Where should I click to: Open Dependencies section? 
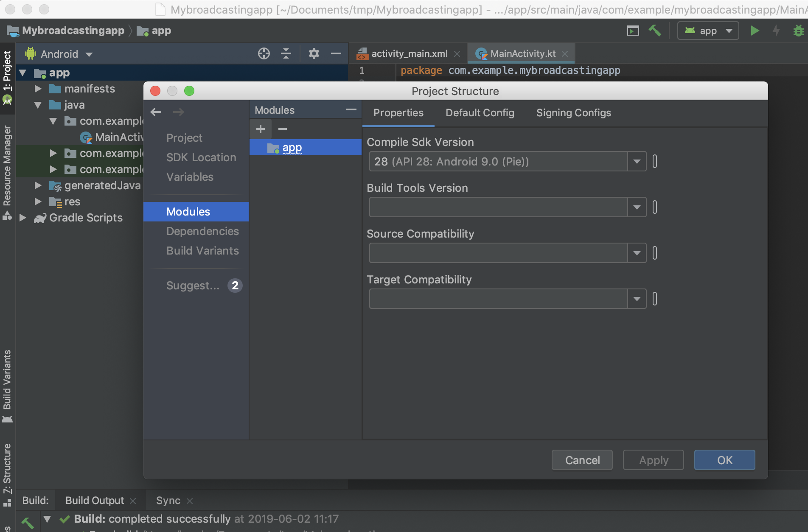(x=202, y=231)
